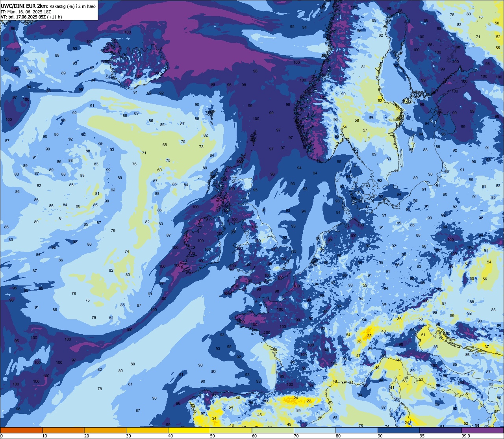Click the legend swatch below 10 percent
The height and width of the screenshot is (439, 504).
[21, 430]
